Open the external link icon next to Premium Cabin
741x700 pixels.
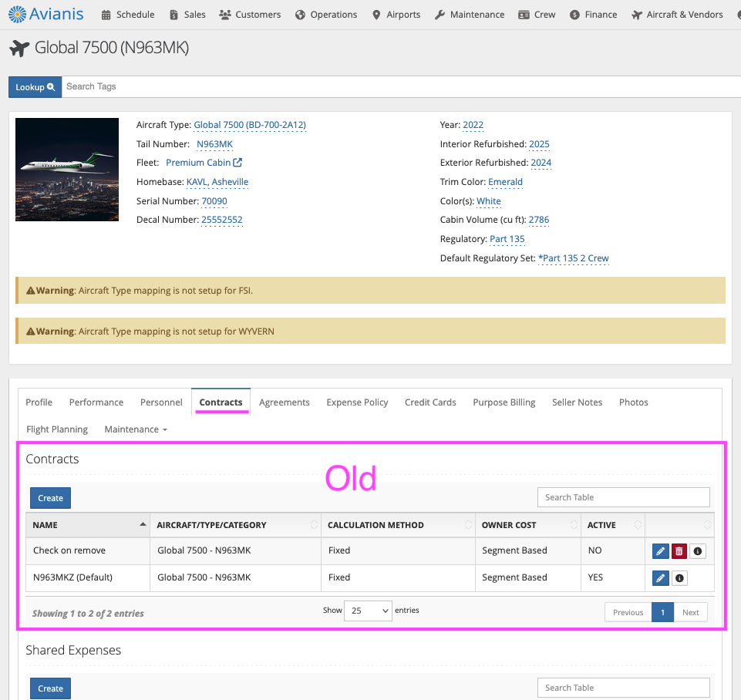(x=237, y=163)
